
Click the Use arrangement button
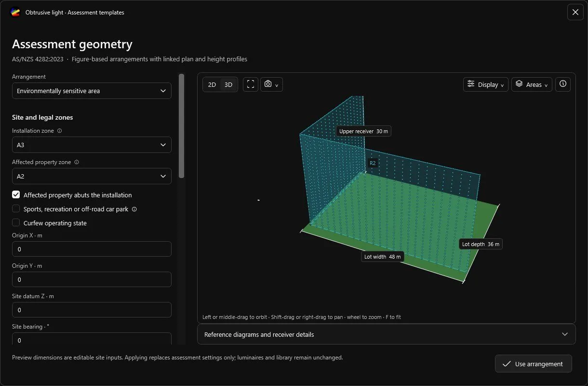pos(534,364)
